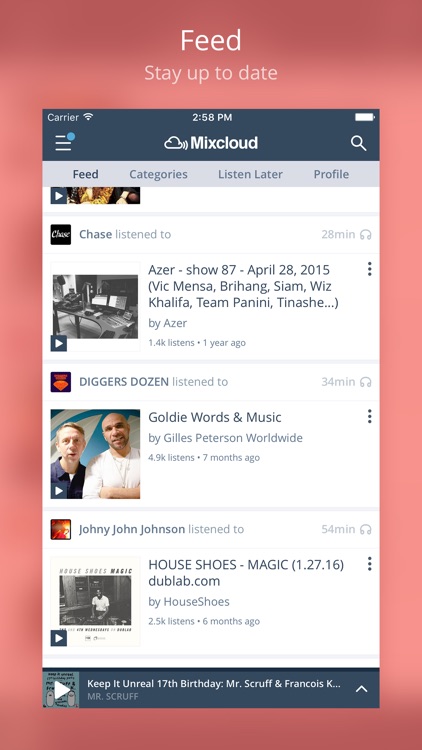Play the partially visible top feed item
Viewport: 422px width, 750px height.
[59, 196]
